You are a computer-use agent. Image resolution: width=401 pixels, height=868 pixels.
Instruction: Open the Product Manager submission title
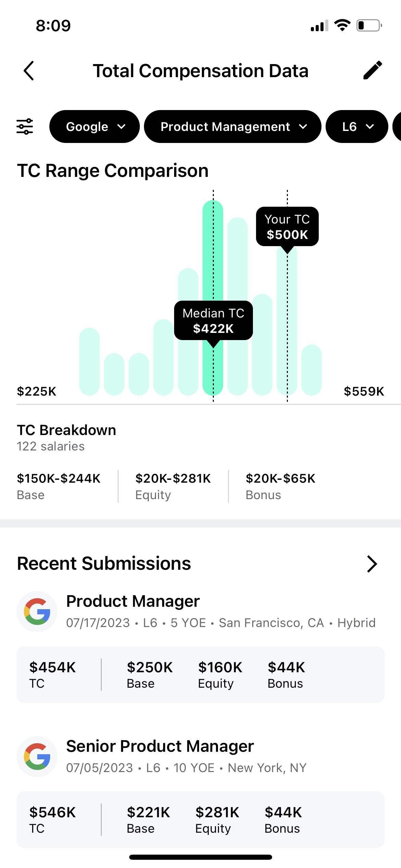tap(133, 601)
